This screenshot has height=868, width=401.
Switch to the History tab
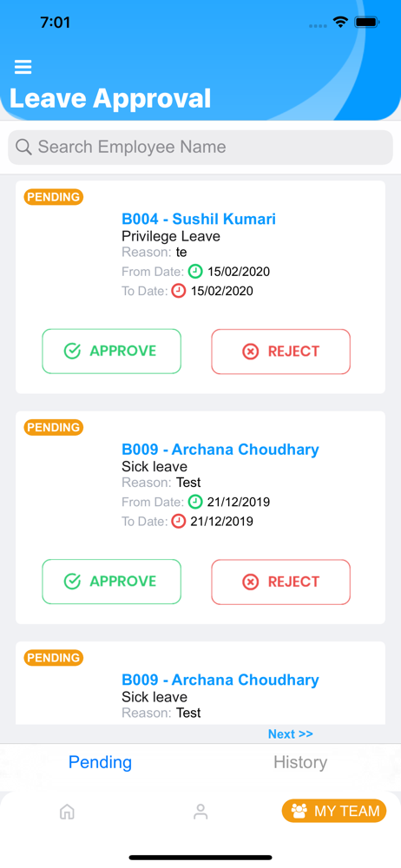(300, 762)
